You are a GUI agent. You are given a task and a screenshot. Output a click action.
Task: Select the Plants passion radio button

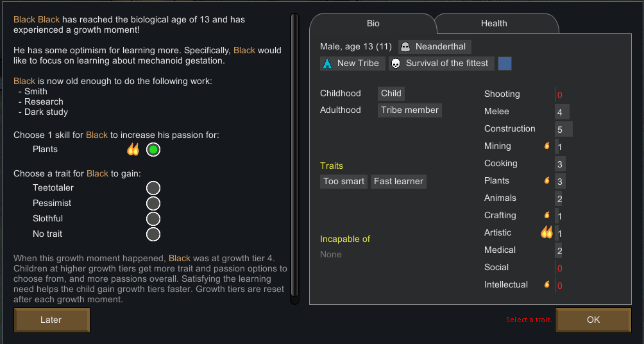(153, 150)
